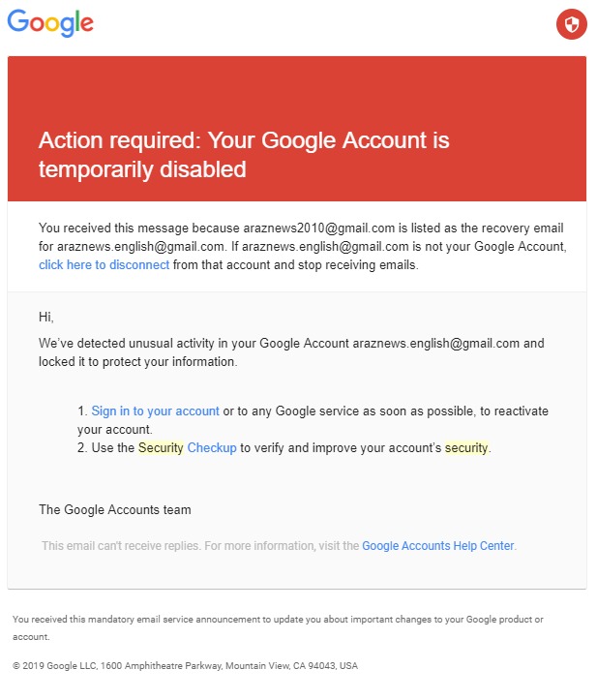Click the 'Hi,' greeting text
Viewport: 597px width, 700px height.
click(x=46, y=317)
